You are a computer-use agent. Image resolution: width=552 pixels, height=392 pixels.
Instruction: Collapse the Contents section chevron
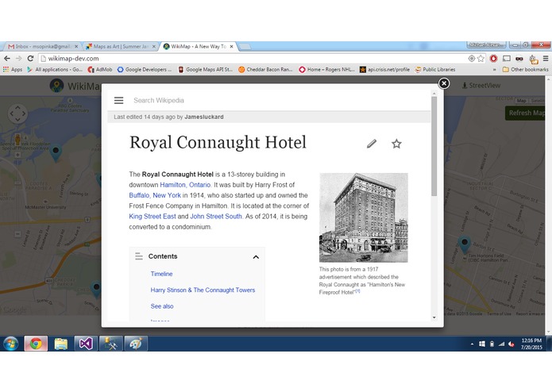[256, 257]
